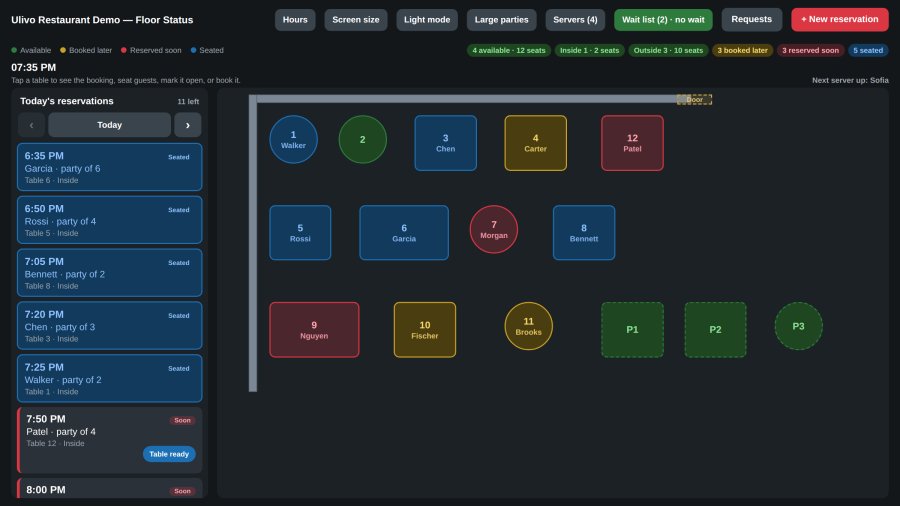Open the Requests panel

coord(751,19)
